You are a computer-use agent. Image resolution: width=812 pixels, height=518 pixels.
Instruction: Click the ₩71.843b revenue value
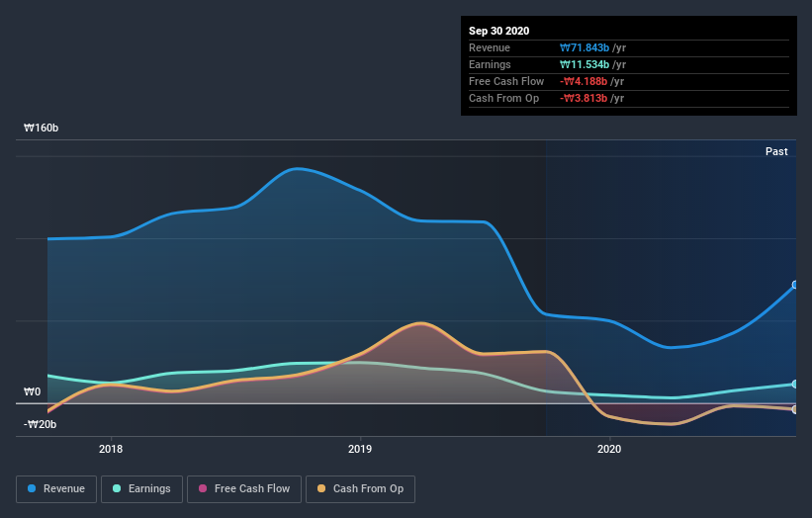[585, 47]
